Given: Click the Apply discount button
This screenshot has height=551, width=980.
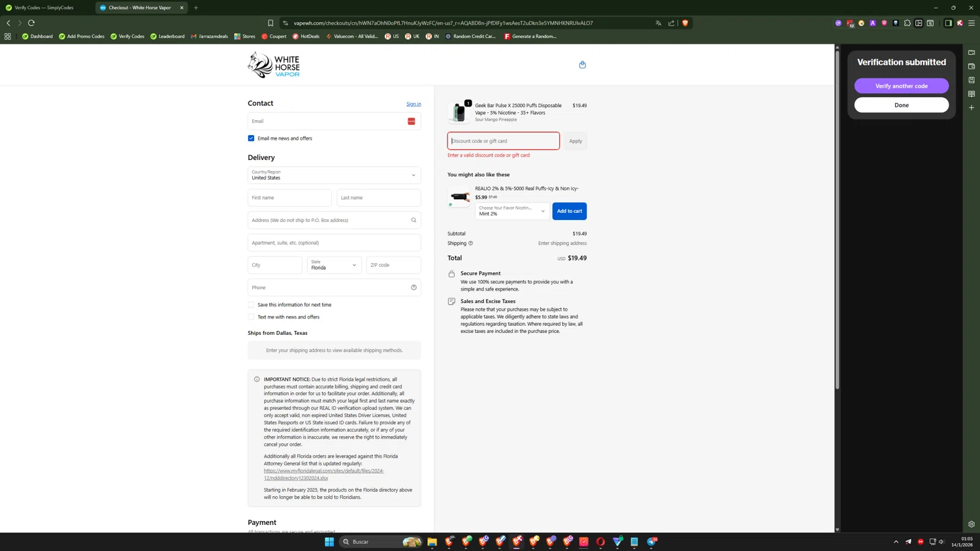Looking at the screenshot, I should (x=576, y=141).
